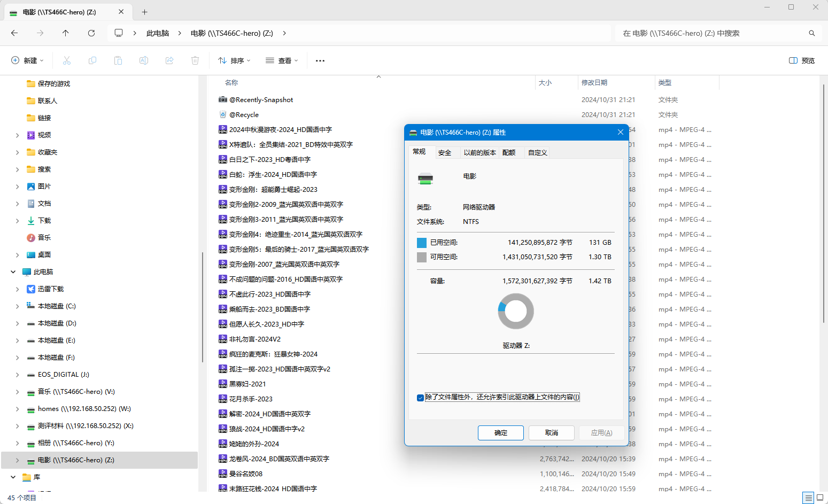Open the three-dots more options menu

(320, 61)
